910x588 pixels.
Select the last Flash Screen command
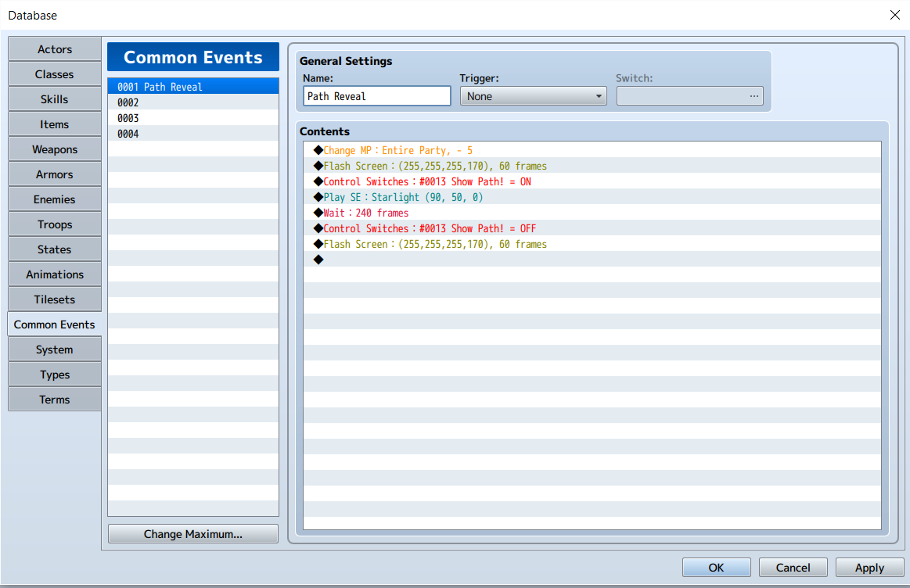coord(592,244)
